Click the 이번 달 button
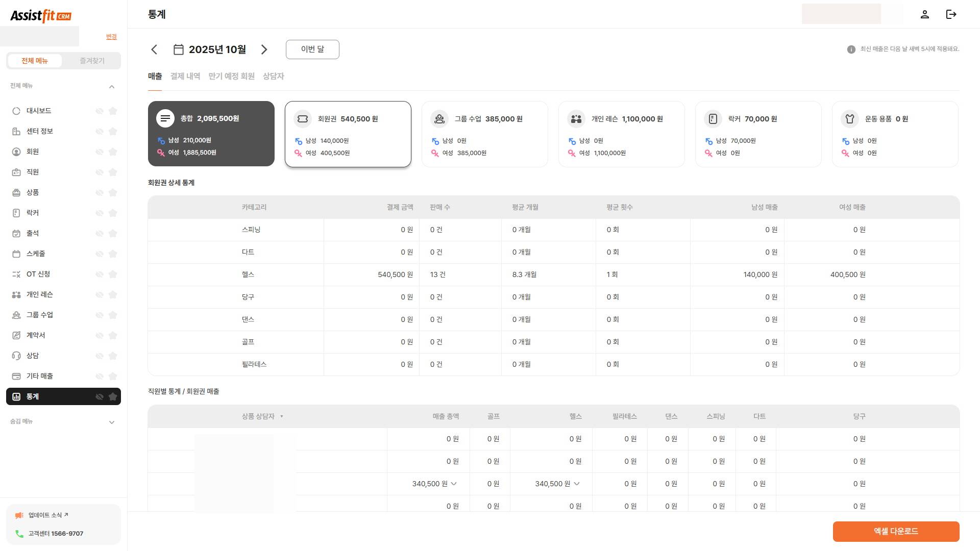980x551 pixels. pyautogui.click(x=312, y=49)
